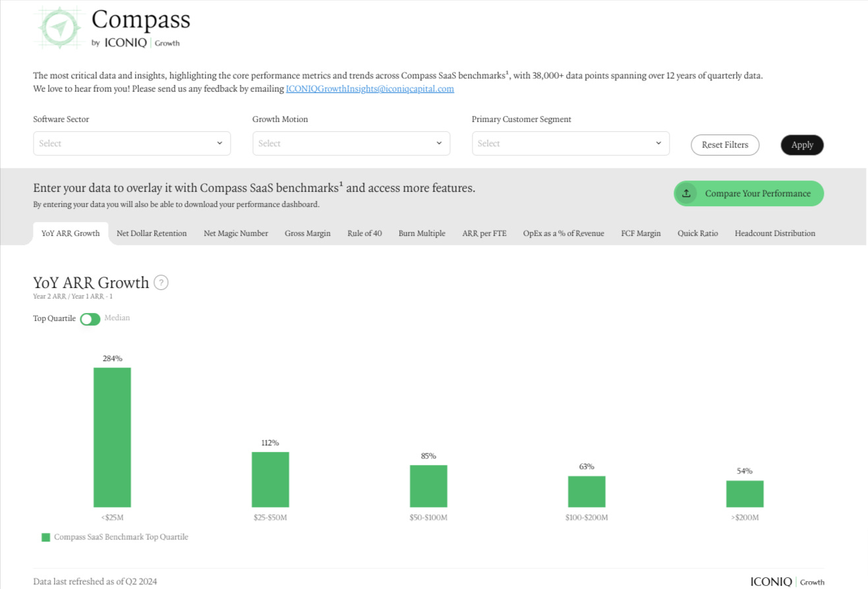Click the Top Quartile label beside the toggle

tap(55, 319)
